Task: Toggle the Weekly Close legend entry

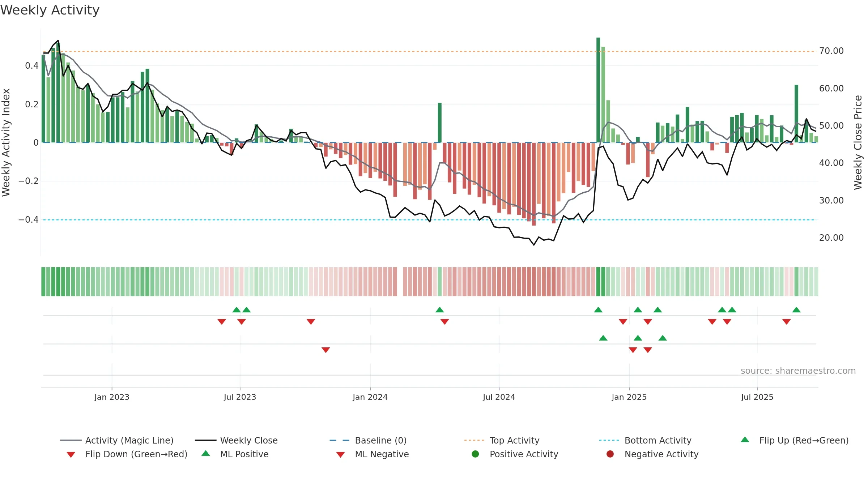Action: pyautogui.click(x=236, y=440)
